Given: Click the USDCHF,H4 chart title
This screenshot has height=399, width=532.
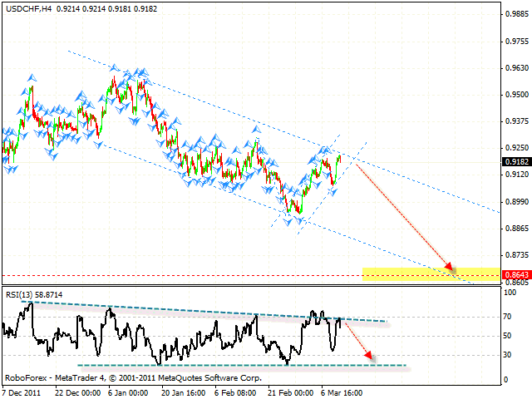Looking at the screenshot, I should [x=27, y=7].
